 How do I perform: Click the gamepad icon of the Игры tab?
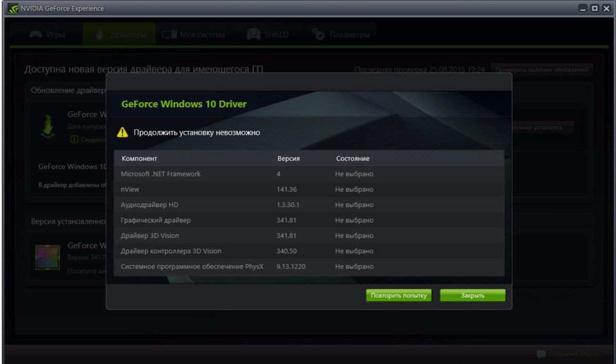35,34
